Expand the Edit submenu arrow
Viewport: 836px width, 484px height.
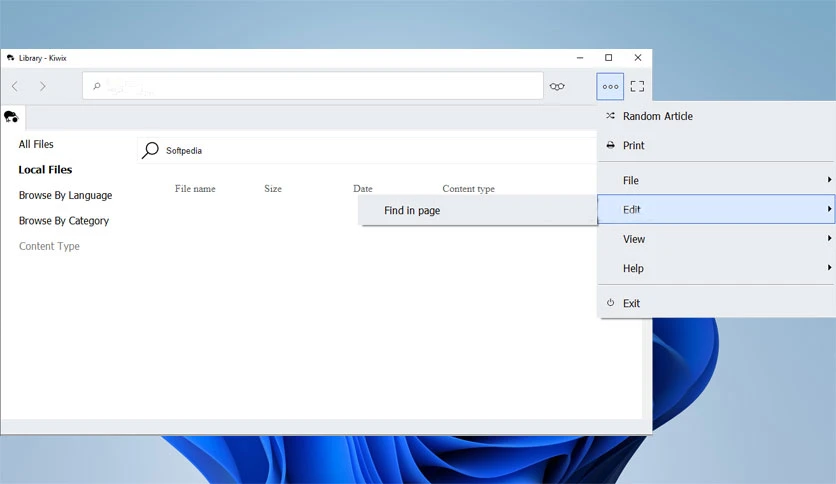point(829,209)
